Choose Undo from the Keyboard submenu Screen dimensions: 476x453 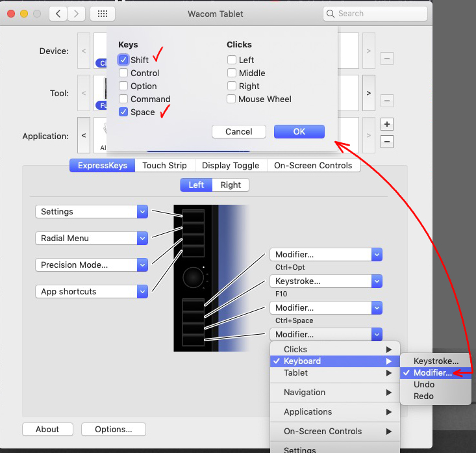pos(436,384)
